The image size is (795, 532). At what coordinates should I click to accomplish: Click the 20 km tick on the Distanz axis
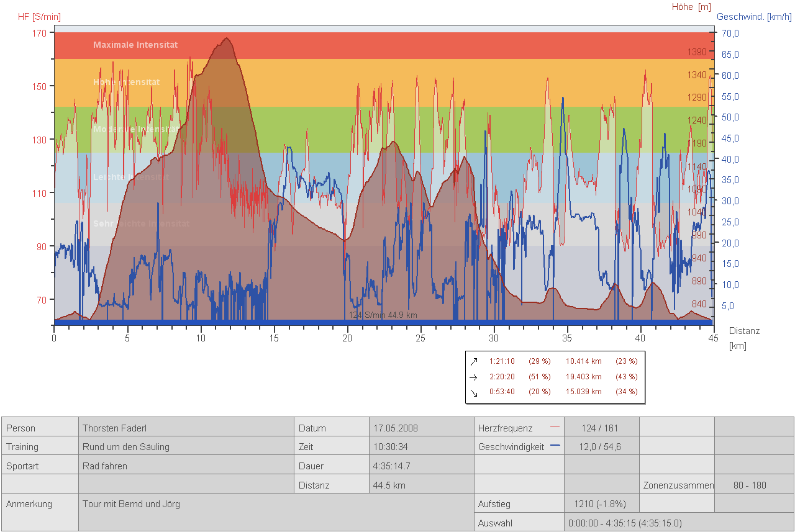click(x=347, y=338)
